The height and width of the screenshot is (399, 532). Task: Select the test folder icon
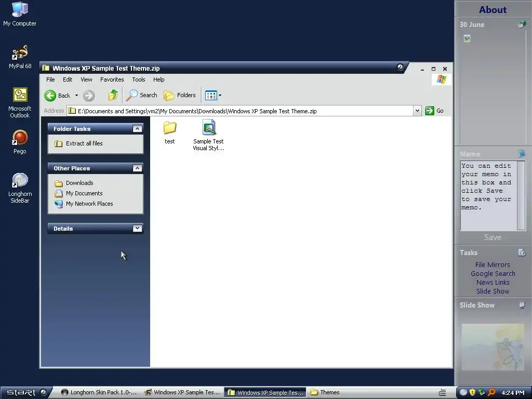[x=170, y=128]
